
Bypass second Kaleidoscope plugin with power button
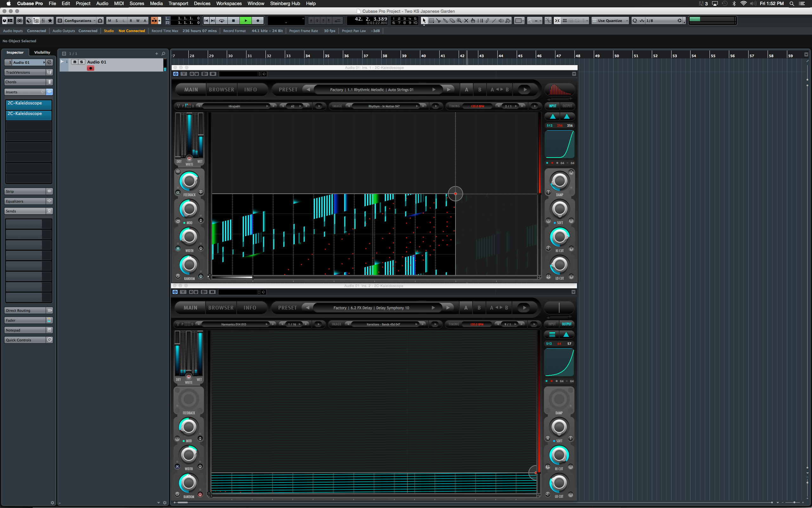pyautogui.click(x=175, y=292)
